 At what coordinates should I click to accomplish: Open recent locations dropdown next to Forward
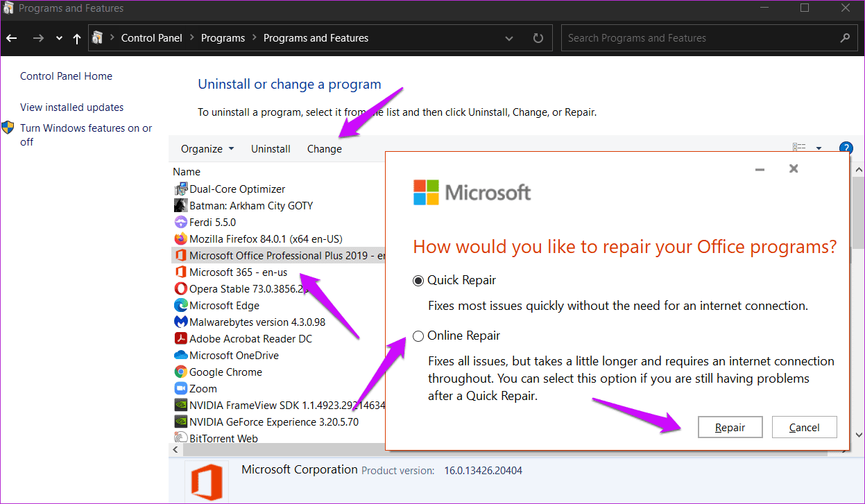[59, 38]
